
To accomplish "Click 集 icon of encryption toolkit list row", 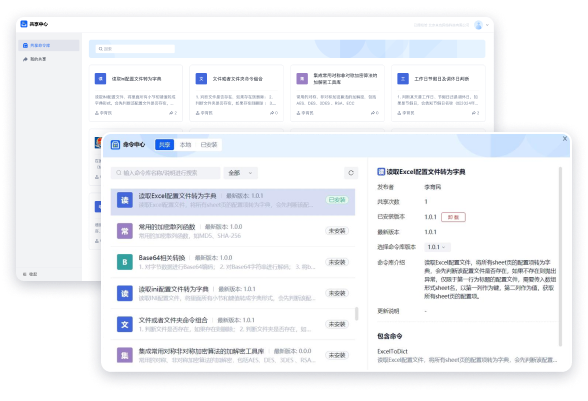I will click(124, 356).
